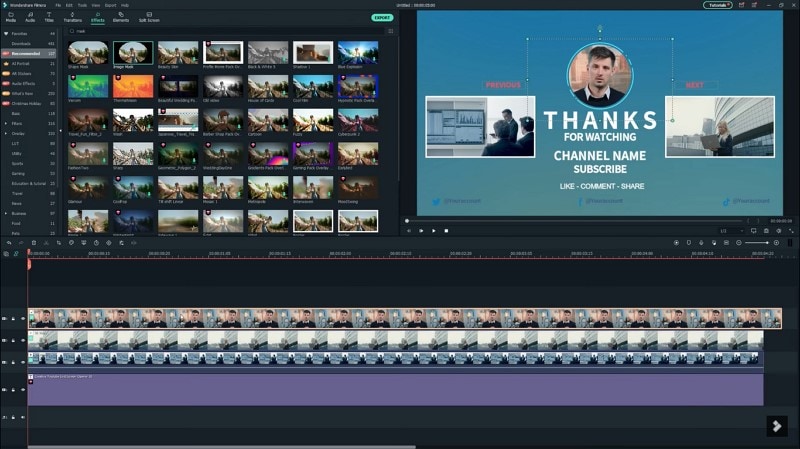Step back one frame in preview
Screen dimensions: 800x449
tap(409, 231)
